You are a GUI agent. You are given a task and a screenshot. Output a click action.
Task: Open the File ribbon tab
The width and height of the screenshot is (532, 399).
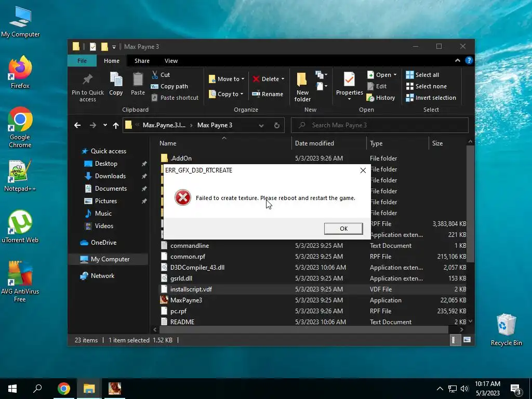(82, 61)
